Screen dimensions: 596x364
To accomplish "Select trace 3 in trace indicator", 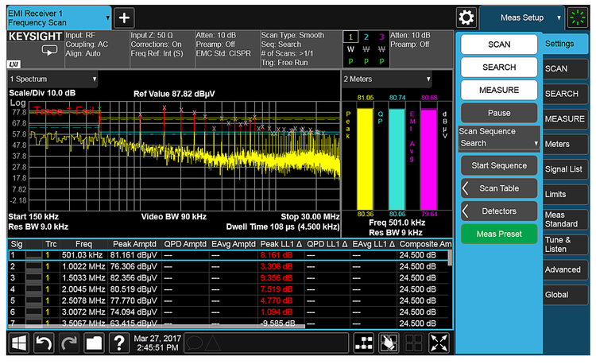I will point(381,37).
